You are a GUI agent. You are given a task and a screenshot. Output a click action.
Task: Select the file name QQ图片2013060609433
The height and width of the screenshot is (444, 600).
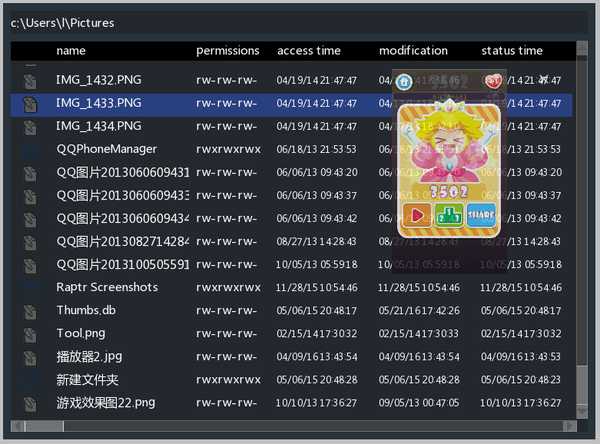(x=122, y=196)
